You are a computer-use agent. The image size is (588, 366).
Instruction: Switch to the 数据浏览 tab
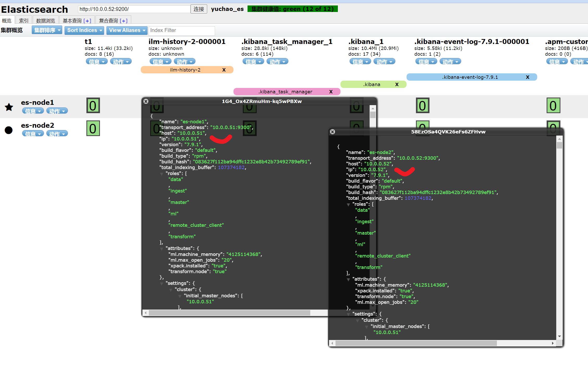tap(46, 21)
